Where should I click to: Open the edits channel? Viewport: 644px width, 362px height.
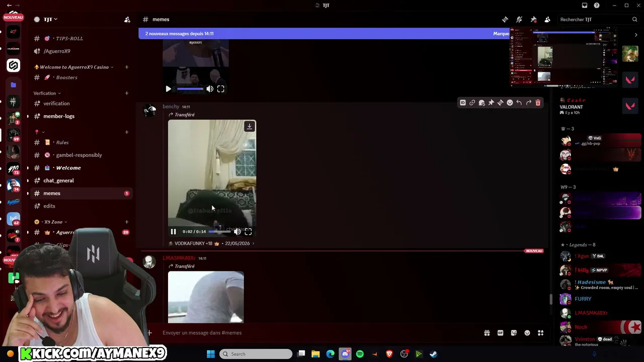49,206
